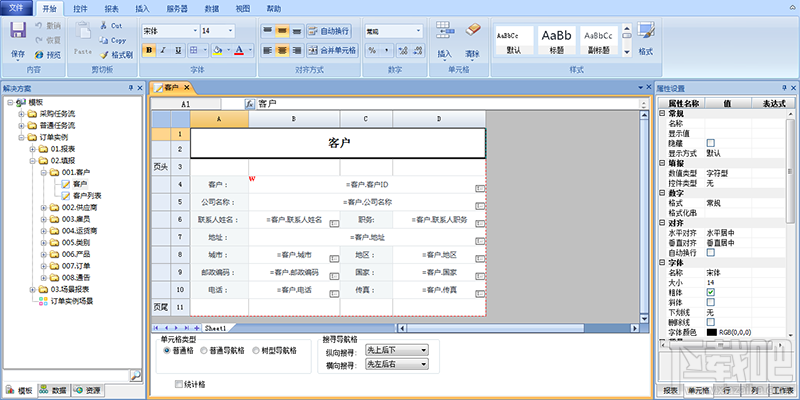Check the 统计格 checkbox
The width and height of the screenshot is (800, 400).
179,384
